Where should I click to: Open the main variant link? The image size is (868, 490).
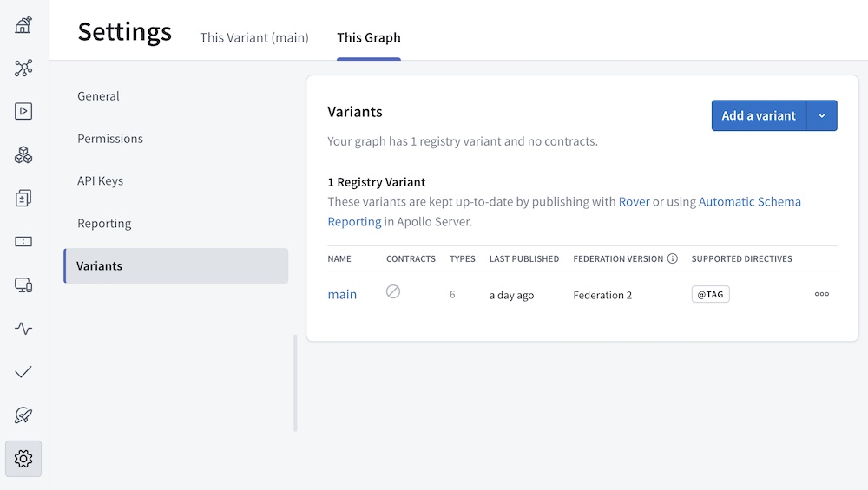click(342, 295)
